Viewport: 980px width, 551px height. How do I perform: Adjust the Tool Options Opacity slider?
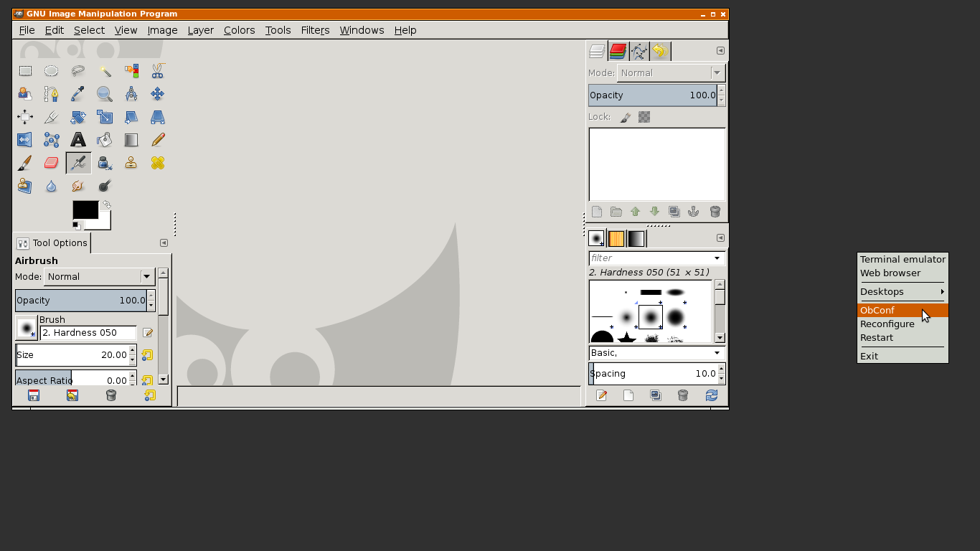(x=80, y=301)
